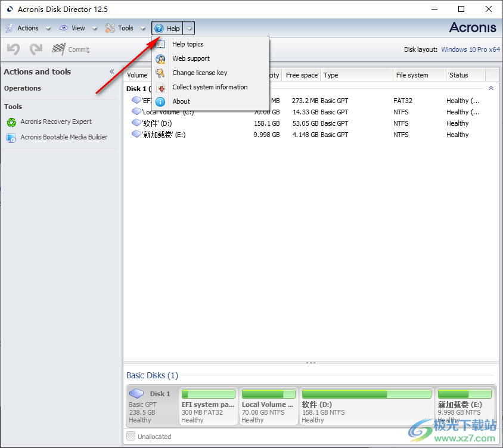The width and height of the screenshot is (503, 448).
Task: Open the Actions menu
Action: click(28, 28)
